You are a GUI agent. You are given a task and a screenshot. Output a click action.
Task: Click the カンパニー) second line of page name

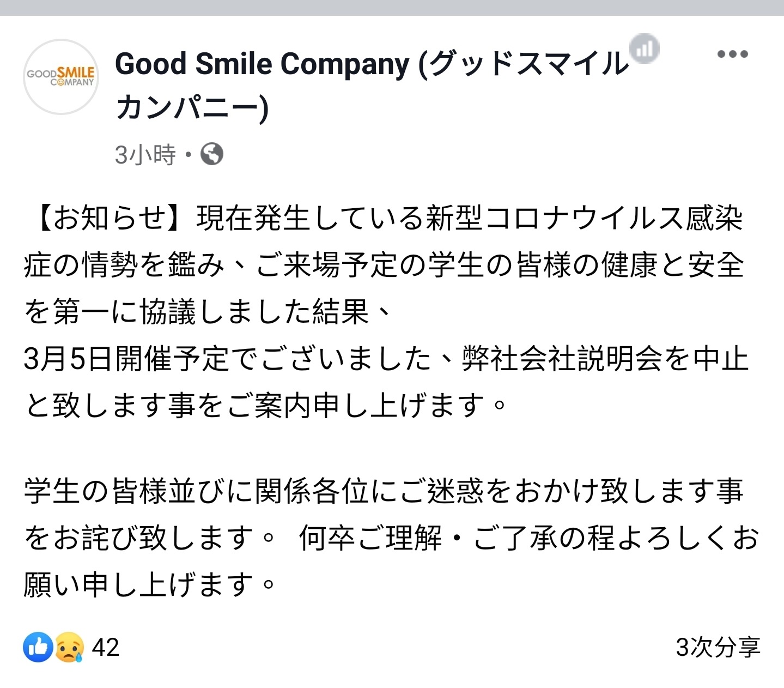[x=192, y=107]
